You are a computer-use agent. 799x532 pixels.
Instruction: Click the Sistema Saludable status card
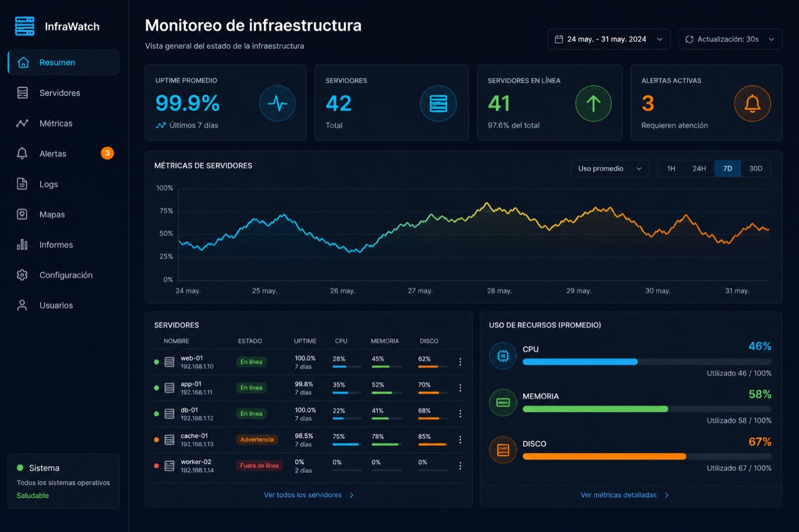coord(64,481)
